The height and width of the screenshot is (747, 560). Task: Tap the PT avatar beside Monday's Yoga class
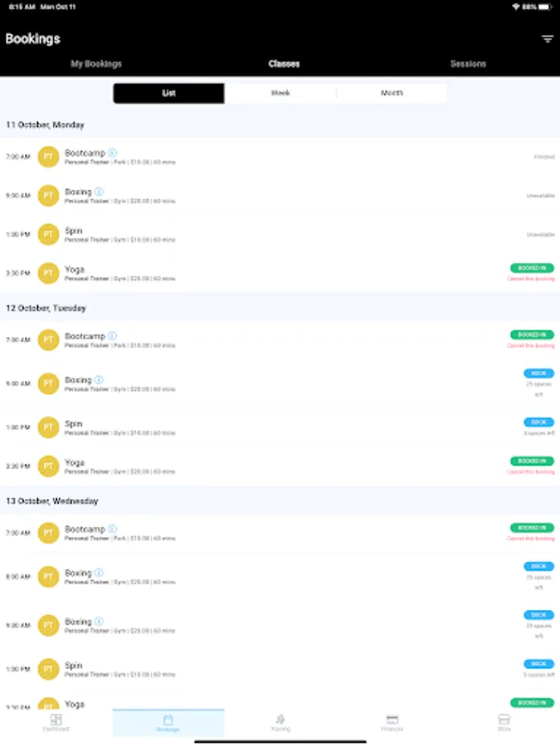(x=48, y=273)
